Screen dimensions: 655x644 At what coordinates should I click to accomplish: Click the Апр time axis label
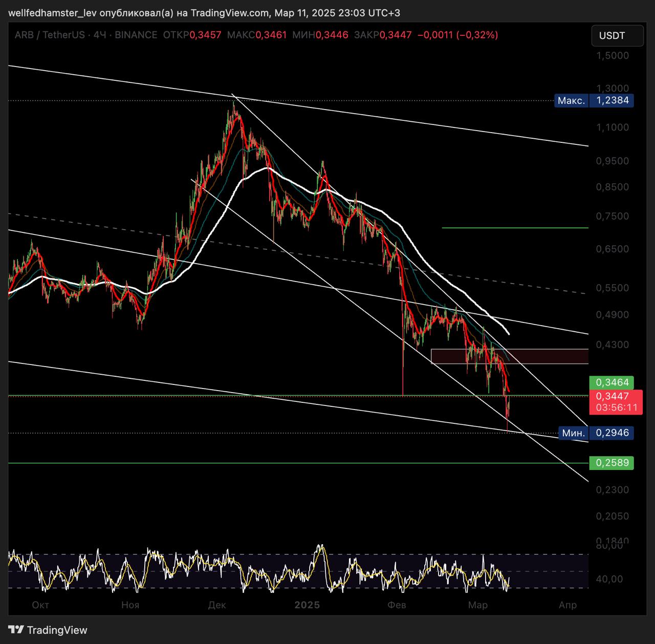coord(567,605)
